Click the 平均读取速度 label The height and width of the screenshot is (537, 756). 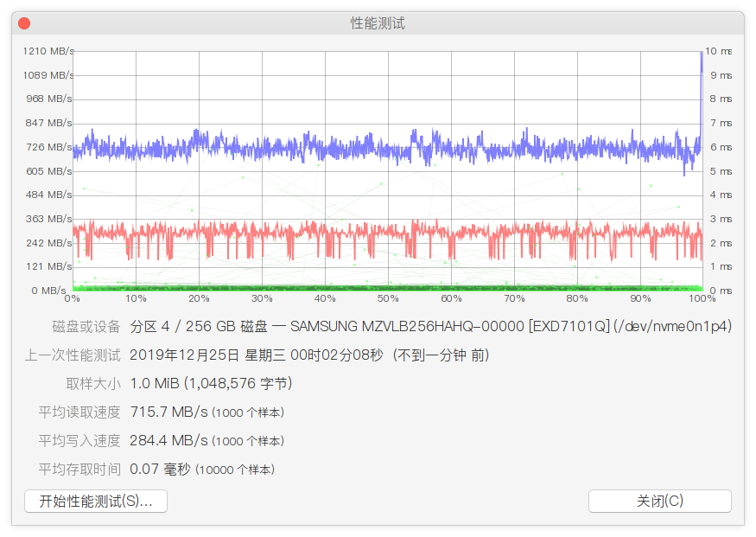79,412
